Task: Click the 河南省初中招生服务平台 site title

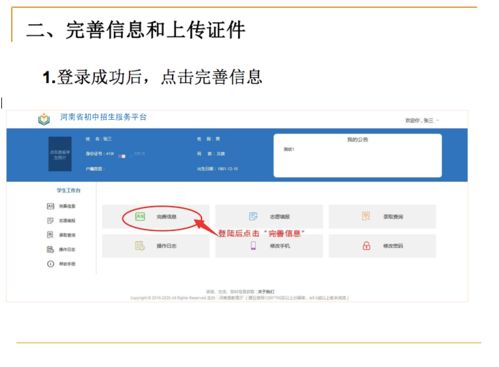Action: [103, 117]
